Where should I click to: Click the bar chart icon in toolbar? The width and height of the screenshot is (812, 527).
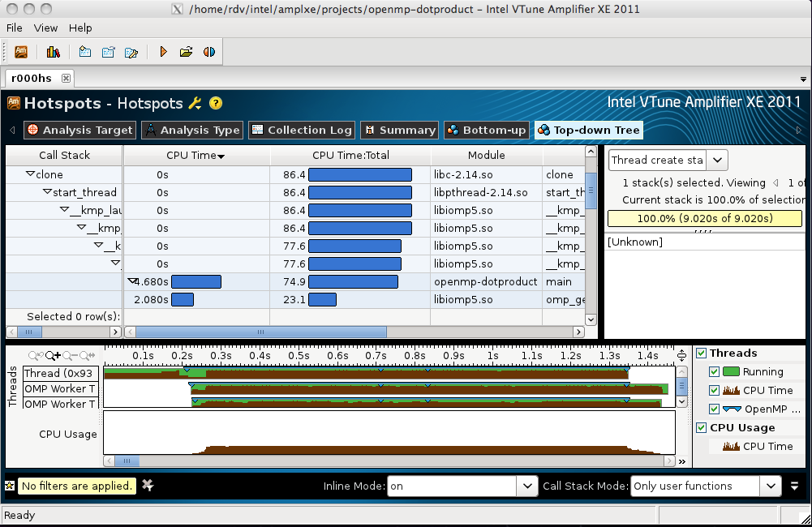(x=54, y=52)
